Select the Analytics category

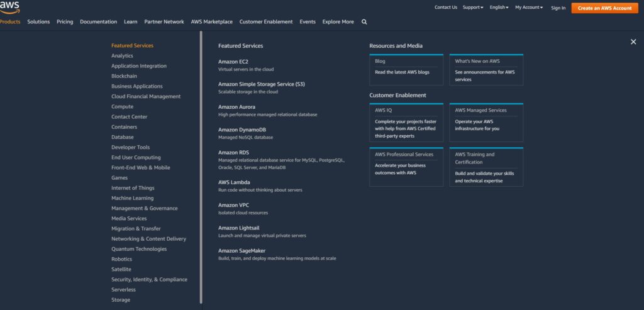(122, 56)
